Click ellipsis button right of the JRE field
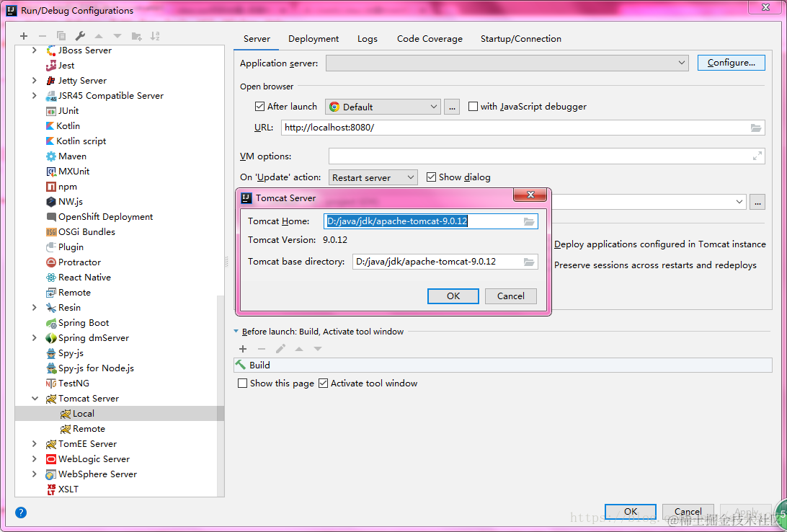 (x=757, y=202)
